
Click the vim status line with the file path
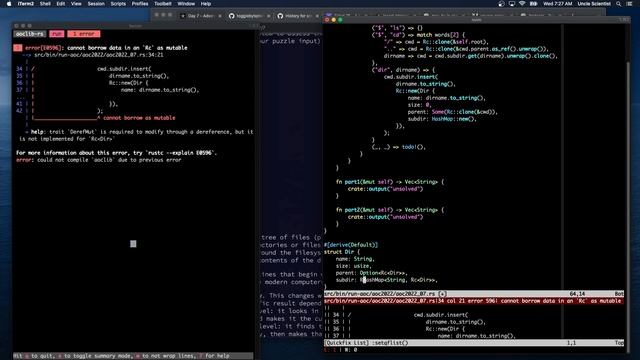pos(474,294)
